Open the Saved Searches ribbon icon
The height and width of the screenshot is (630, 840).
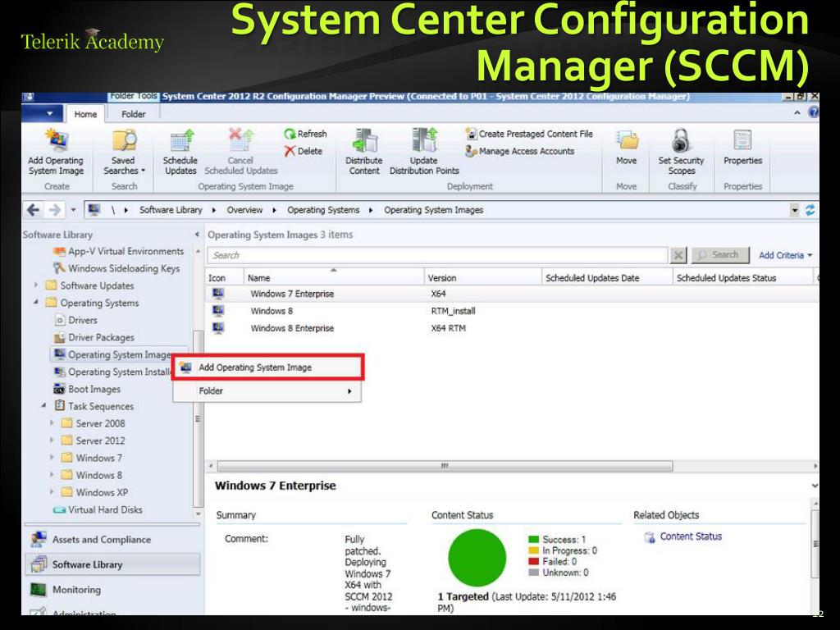coord(124,141)
